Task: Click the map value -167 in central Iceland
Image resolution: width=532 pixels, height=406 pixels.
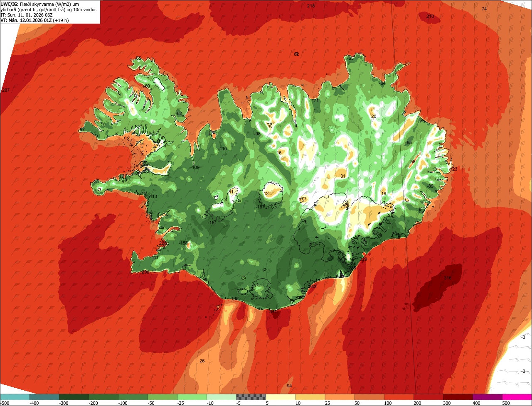Action: 261,207
